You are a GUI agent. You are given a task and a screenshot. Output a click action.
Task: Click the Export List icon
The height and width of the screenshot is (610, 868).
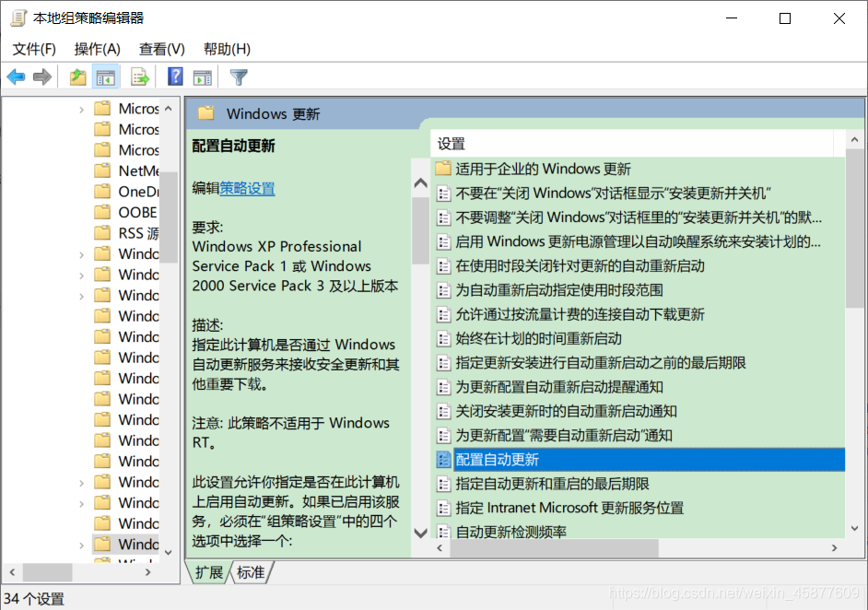coord(140,76)
